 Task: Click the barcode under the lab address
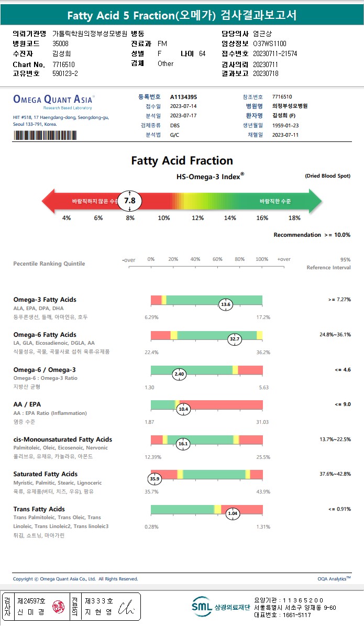point(48,135)
